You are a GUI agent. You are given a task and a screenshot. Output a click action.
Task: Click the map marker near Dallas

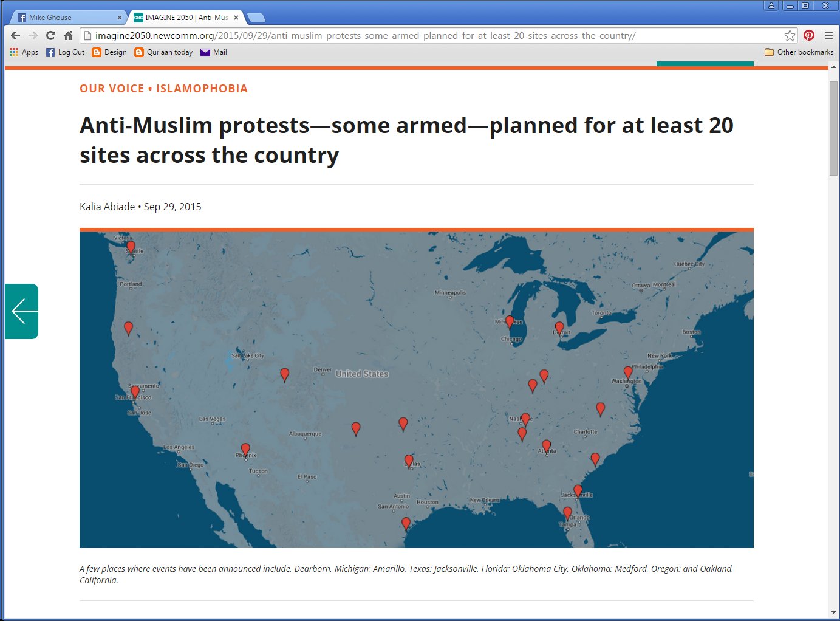[409, 462]
